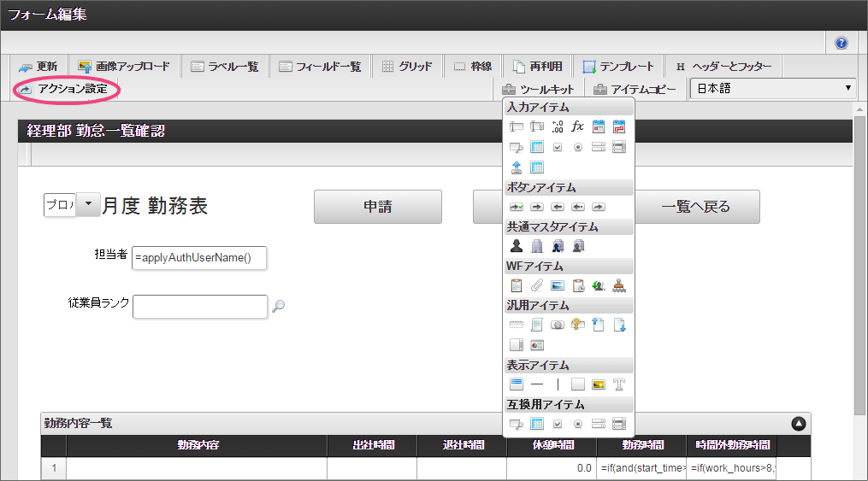
Task: Click the 出社時間 column header
Action: [x=373, y=445]
